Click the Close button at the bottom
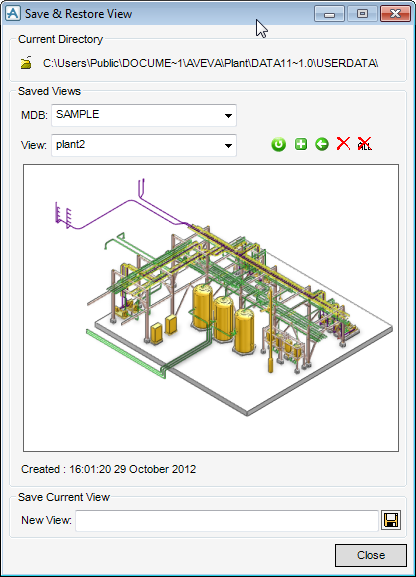Screen dimensions: 416x577 [371, 555]
